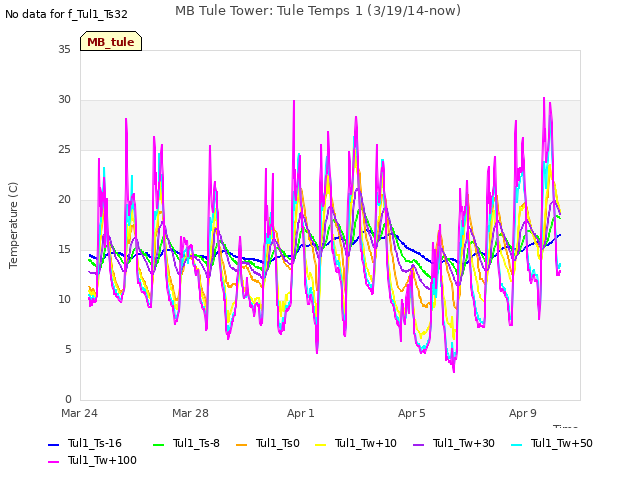
Task: Click the Temperature (C) axis label
Action: point(13,225)
